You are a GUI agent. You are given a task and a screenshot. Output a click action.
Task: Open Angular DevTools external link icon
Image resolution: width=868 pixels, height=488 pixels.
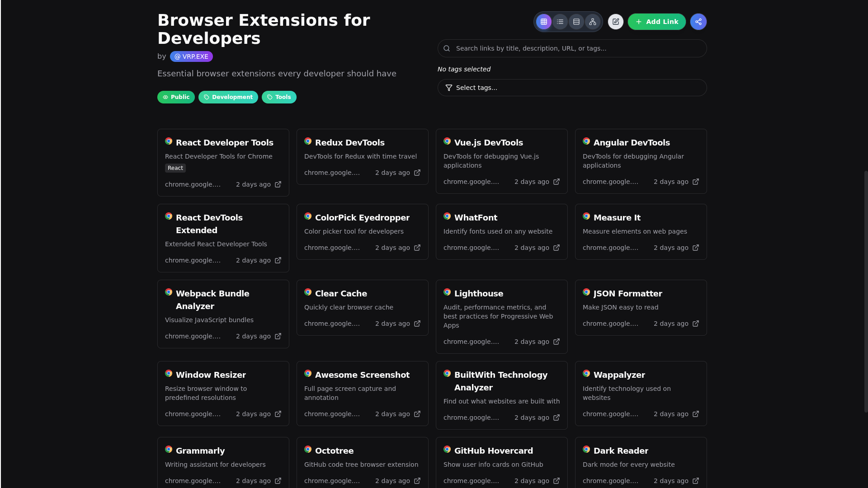[696, 182]
